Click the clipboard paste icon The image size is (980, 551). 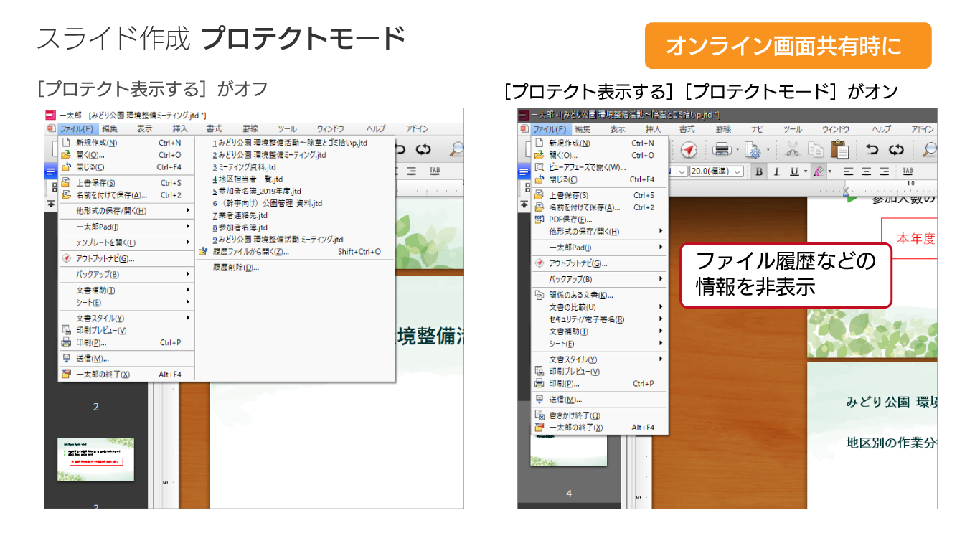tap(839, 149)
